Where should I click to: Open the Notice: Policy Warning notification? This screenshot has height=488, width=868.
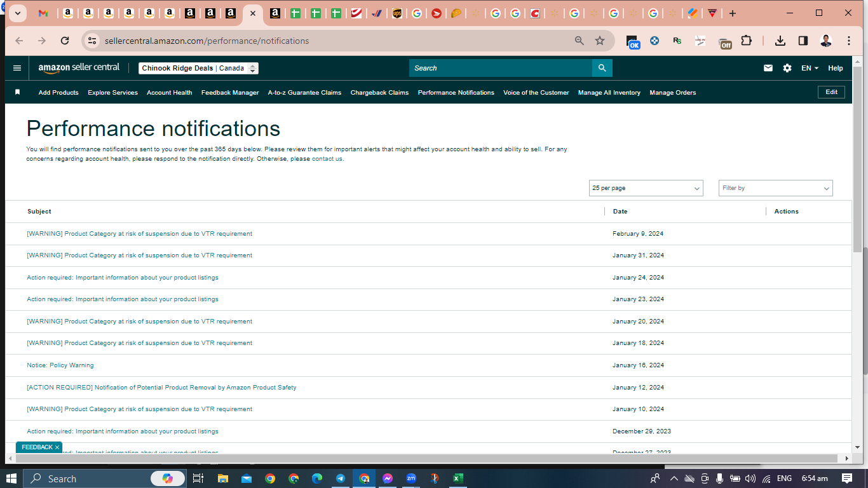[60, 365]
